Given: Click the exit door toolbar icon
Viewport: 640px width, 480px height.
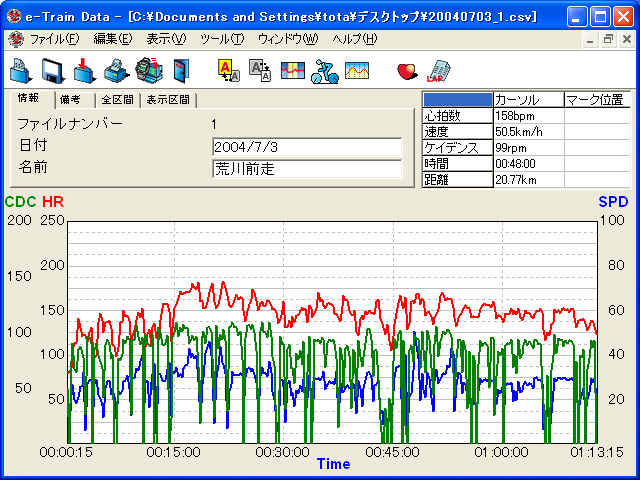Looking at the screenshot, I should coord(180,70).
